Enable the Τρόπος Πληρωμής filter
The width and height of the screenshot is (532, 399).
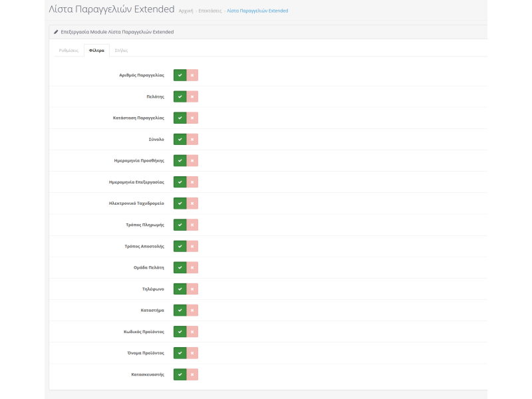tap(180, 225)
